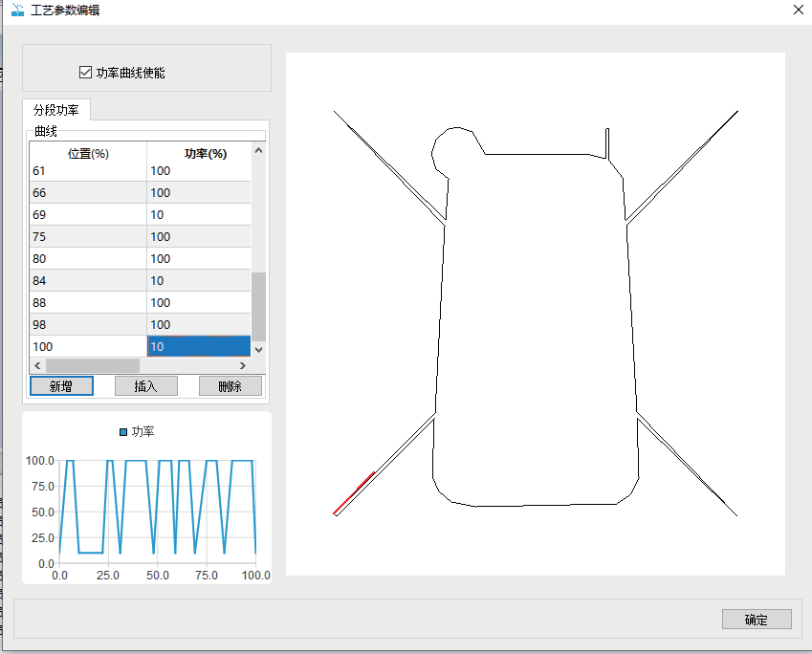Image resolution: width=812 pixels, height=654 pixels.
Task: Confirm with the 确定 button
Action: (x=756, y=620)
